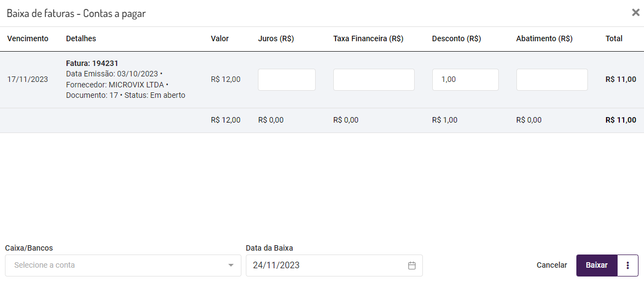Click the 17/11/2023 due date cell
The height and width of the screenshot is (282, 644).
[x=27, y=79]
